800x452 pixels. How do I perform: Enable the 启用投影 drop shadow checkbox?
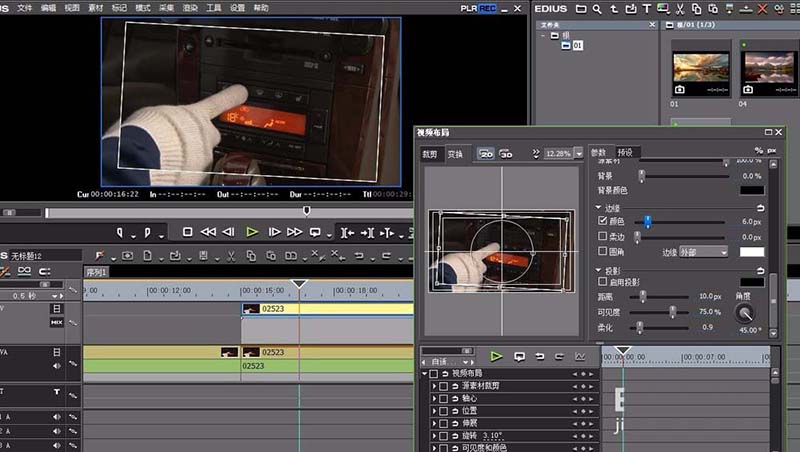click(602, 283)
